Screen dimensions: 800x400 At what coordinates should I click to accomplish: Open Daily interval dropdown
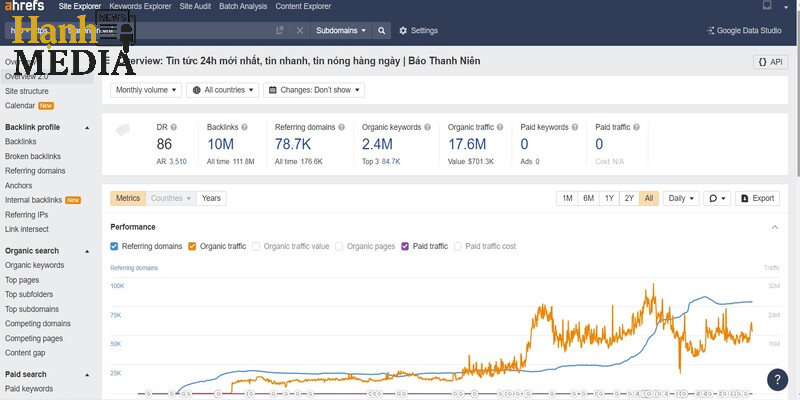pos(681,198)
